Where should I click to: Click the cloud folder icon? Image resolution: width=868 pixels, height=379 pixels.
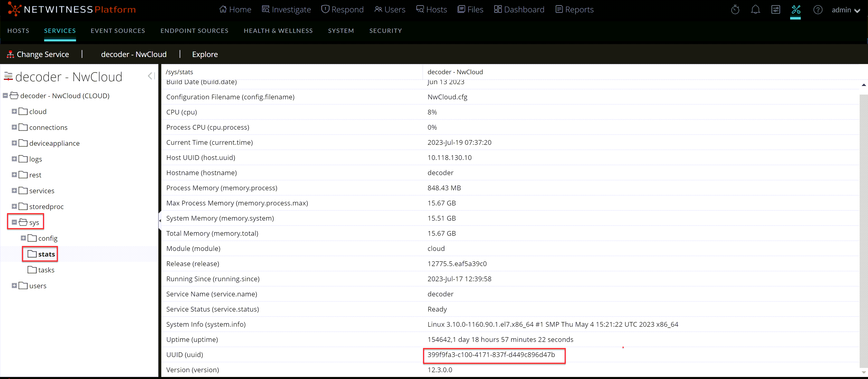point(23,112)
